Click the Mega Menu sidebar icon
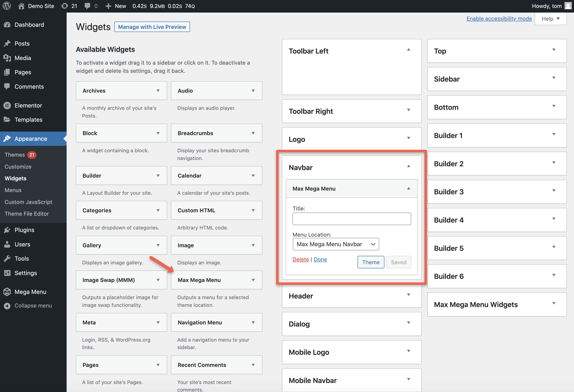Screen dimensions: 574x392 [7, 292]
